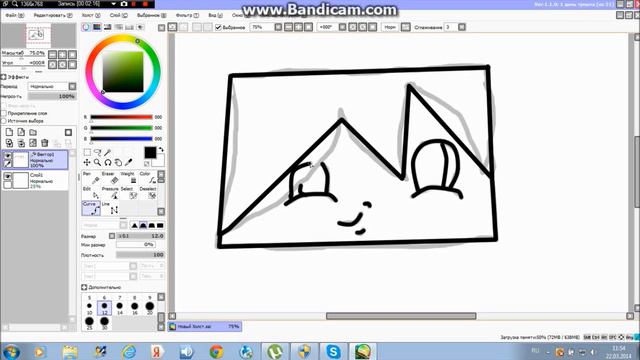Toggle the Источник выбора option

(4, 121)
